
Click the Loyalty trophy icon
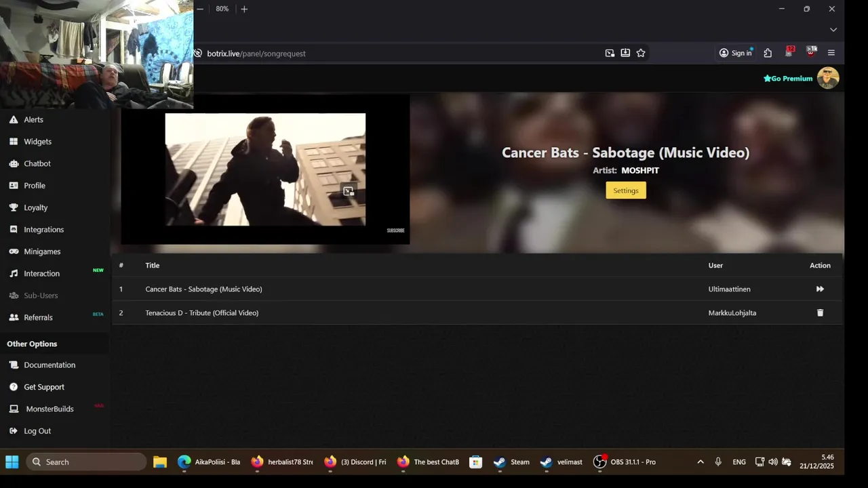point(14,207)
